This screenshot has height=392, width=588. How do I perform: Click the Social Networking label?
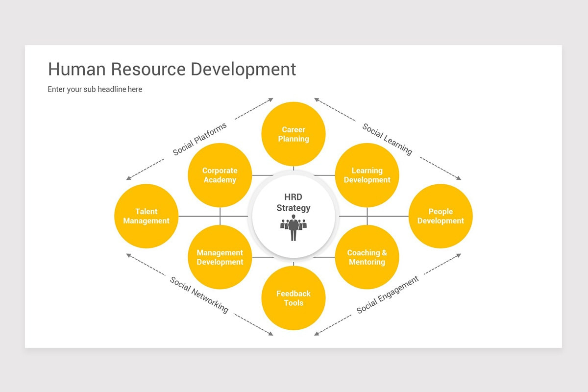(199, 294)
